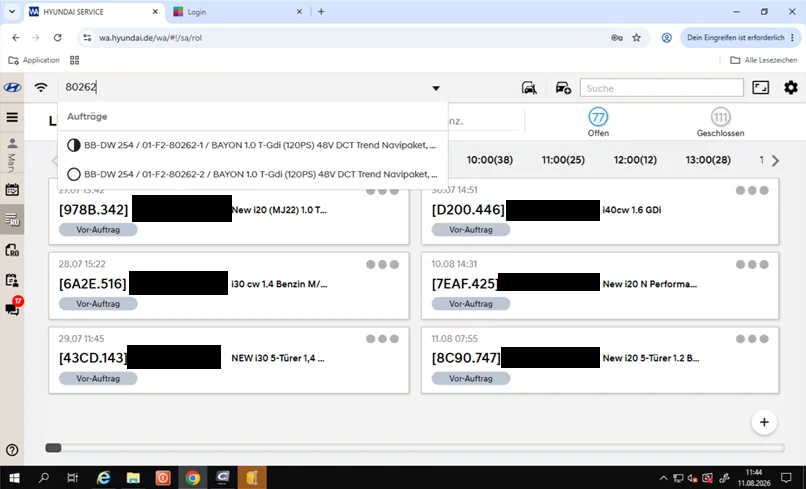Click the vehicle search car icon

point(529,88)
